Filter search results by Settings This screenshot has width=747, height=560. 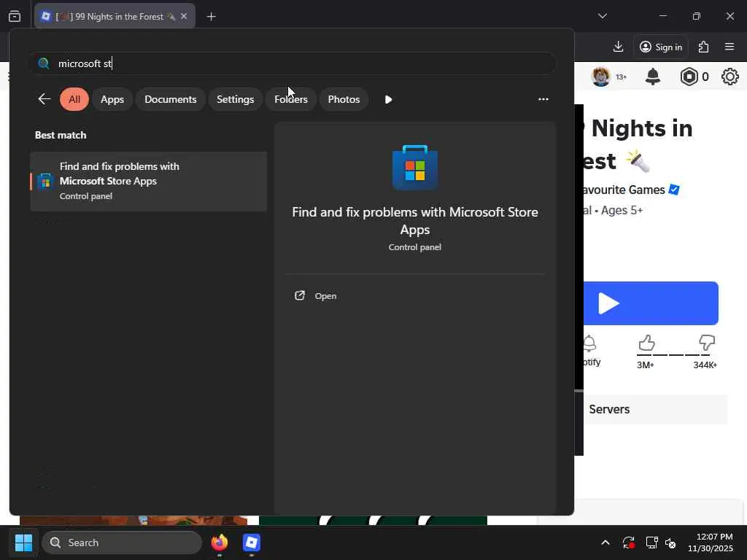[236, 99]
